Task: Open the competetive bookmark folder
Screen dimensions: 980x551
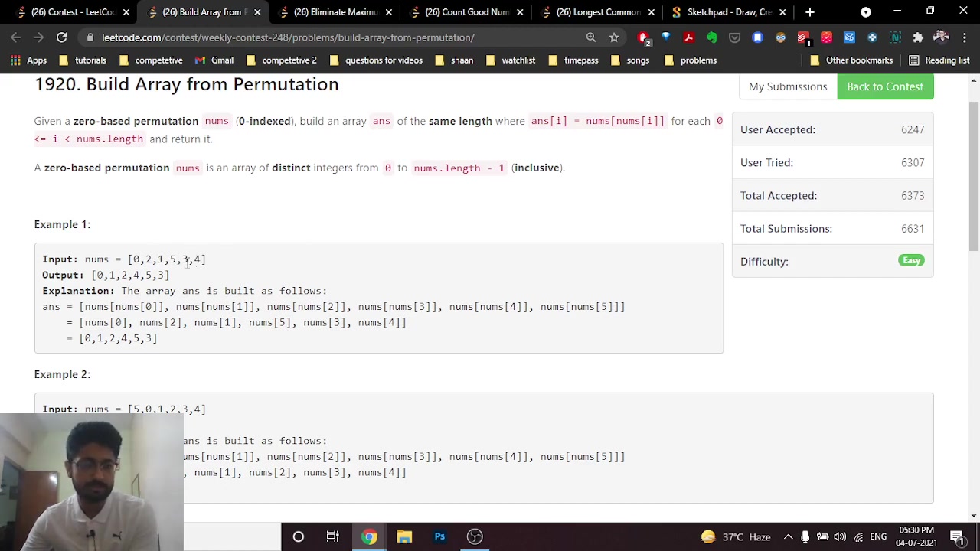Action: 151,60
